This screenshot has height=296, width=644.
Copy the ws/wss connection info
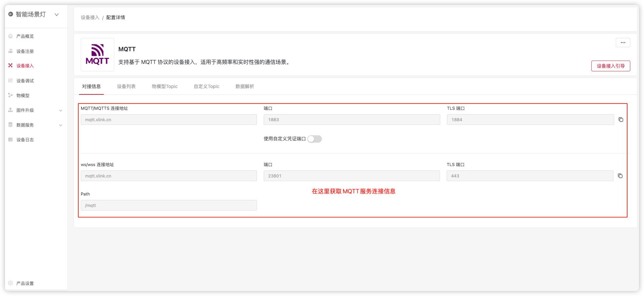click(620, 176)
